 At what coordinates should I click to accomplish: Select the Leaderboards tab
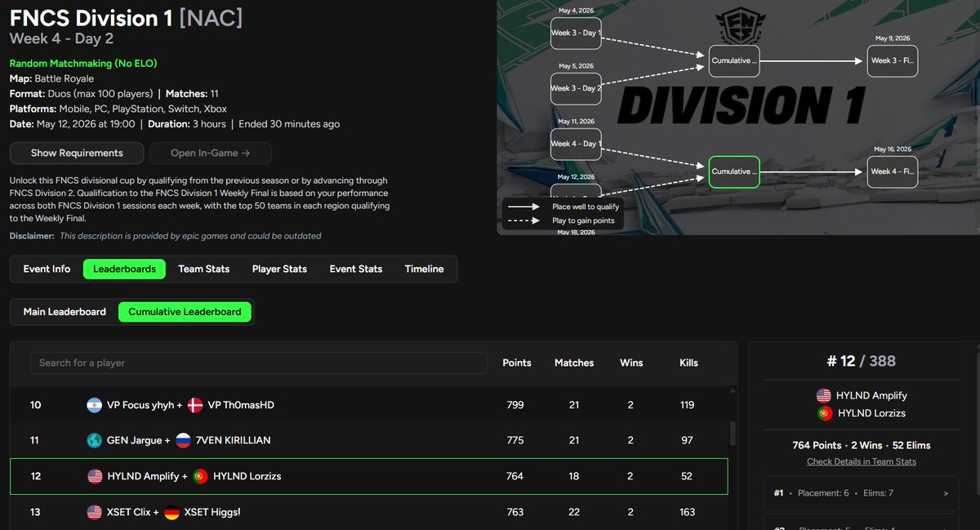tap(124, 269)
